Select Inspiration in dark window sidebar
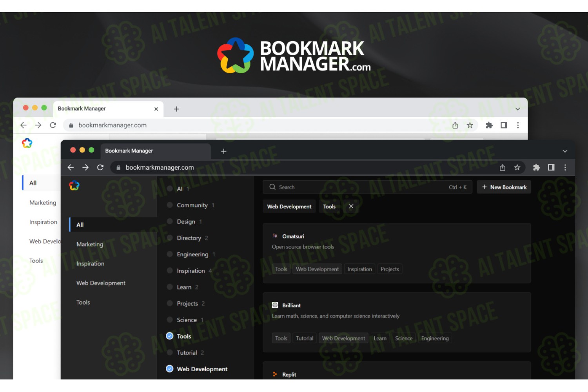 (x=90, y=263)
